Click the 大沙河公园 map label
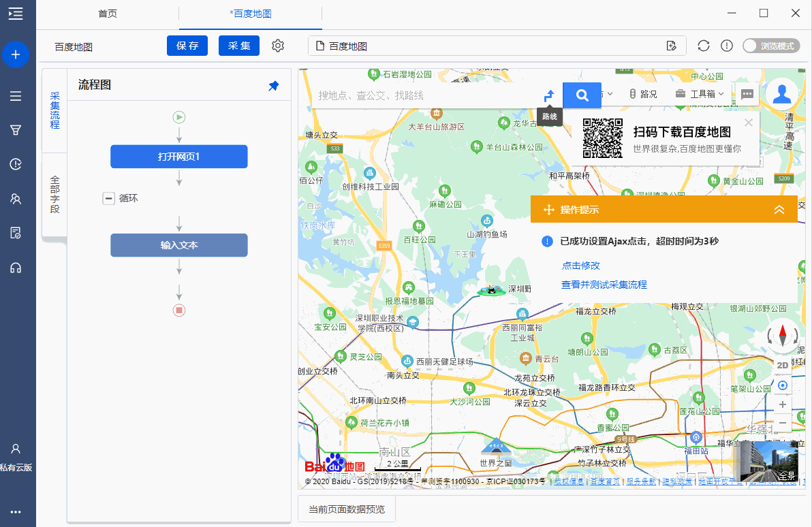This screenshot has width=812, height=527. pyautogui.click(x=470, y=401)
